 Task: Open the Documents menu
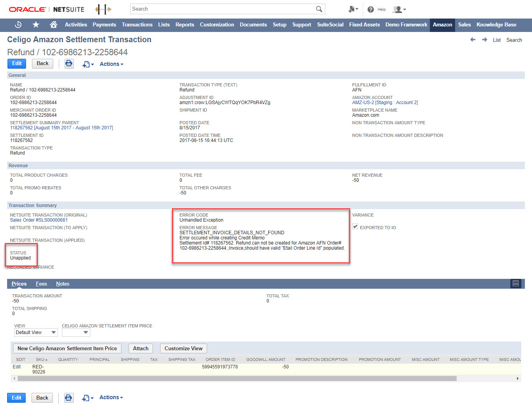(x=253, y=24)
